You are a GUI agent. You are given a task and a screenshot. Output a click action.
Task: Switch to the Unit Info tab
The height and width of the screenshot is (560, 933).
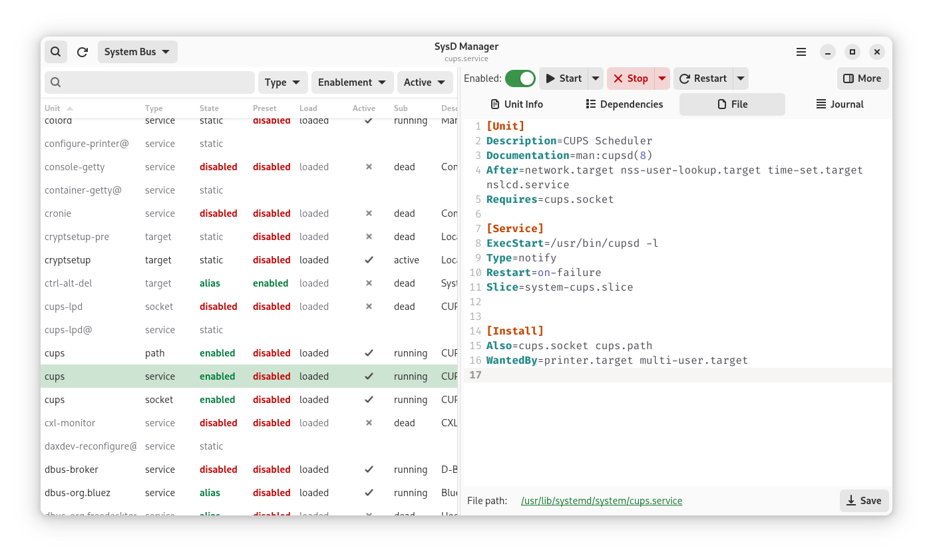[x=516, y=104]
